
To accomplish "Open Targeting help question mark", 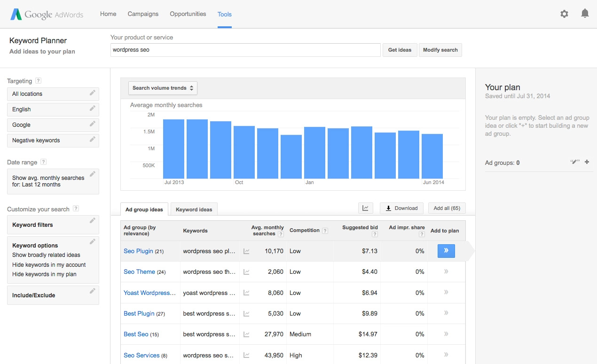I will tap(38, 81).
